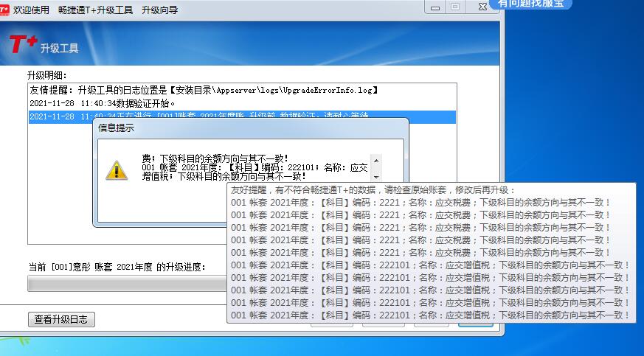
Task: Click the first 编码 2221 应交税费 tooltip line
Action: click(x=420, y=203)
